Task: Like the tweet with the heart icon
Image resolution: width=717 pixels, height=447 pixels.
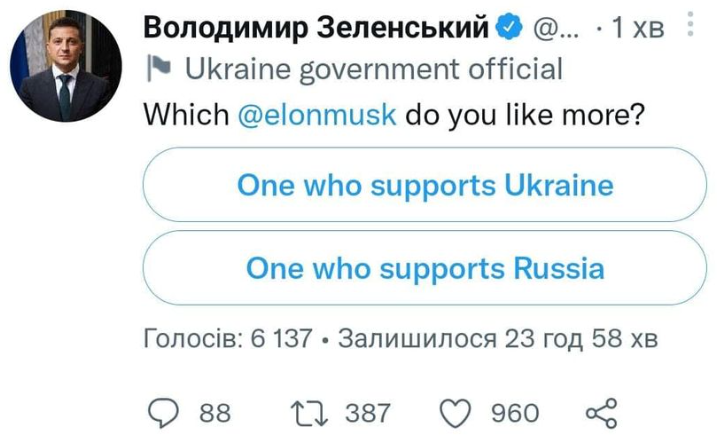Action: coord(457,412)
